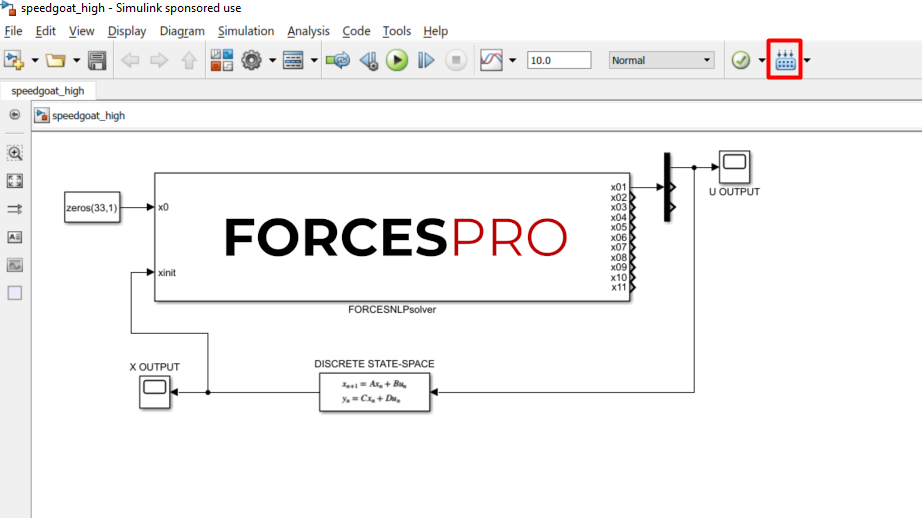Open Model Configuration Parameters gear icon

[x=251, y=61]
